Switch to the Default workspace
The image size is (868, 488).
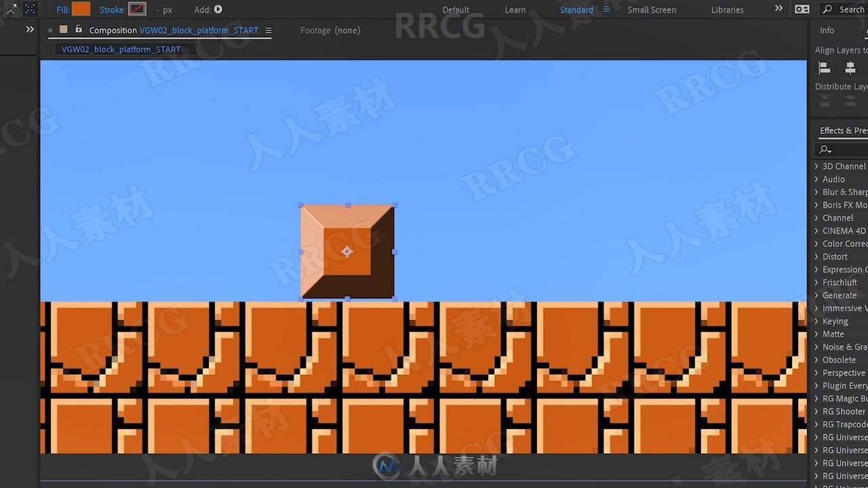pyautogui.click(x=456, y=9)
